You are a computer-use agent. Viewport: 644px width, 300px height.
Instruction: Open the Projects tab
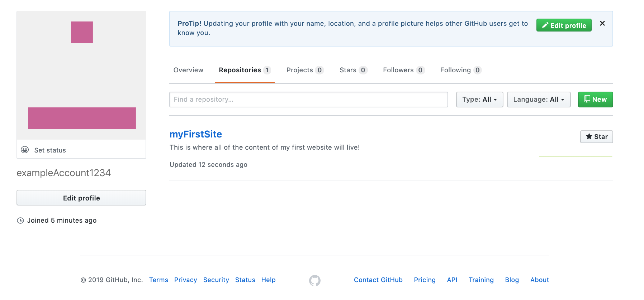click(305, 70)
